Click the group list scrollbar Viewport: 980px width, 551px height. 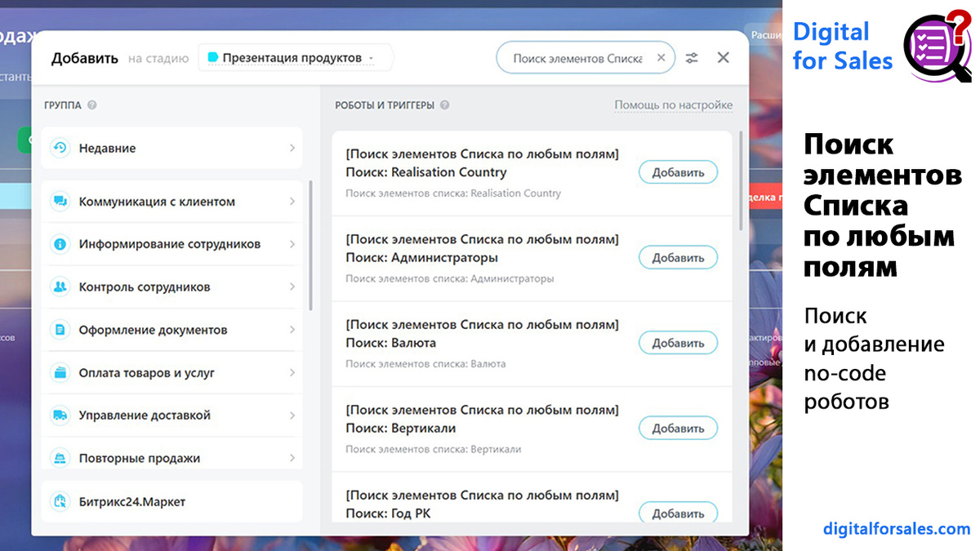(311, 245)
